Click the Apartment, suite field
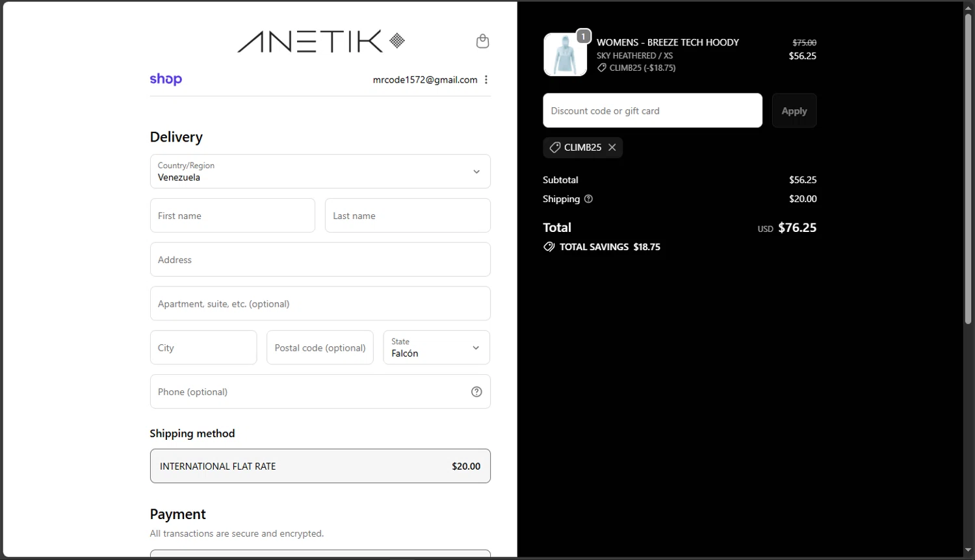This screenshot has height=560, width=975. (320, 303)
